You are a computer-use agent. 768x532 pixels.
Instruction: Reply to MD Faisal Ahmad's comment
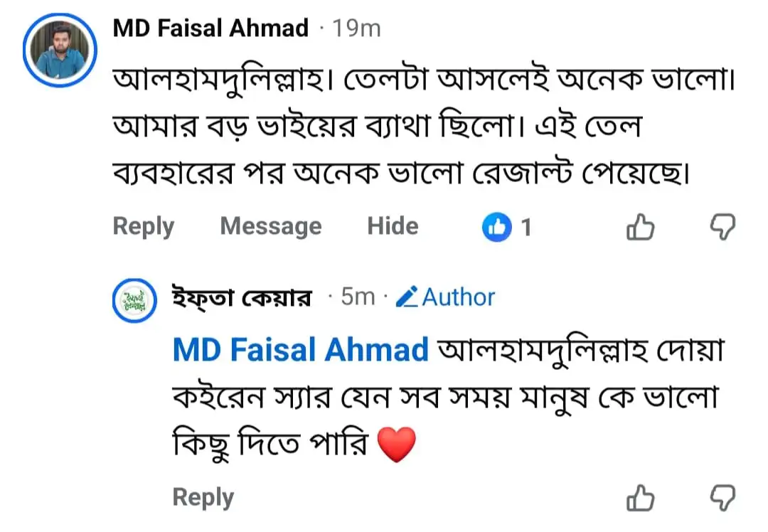click(144, 227)
